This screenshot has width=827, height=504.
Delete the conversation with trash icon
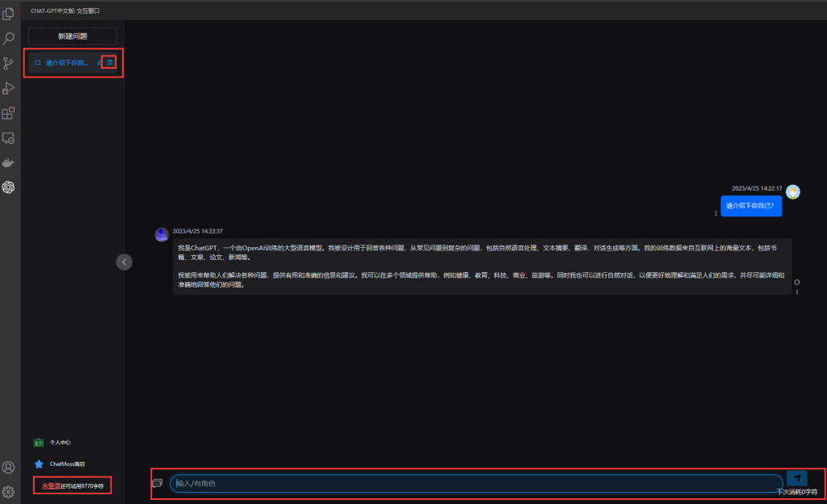tap(110, 62)
